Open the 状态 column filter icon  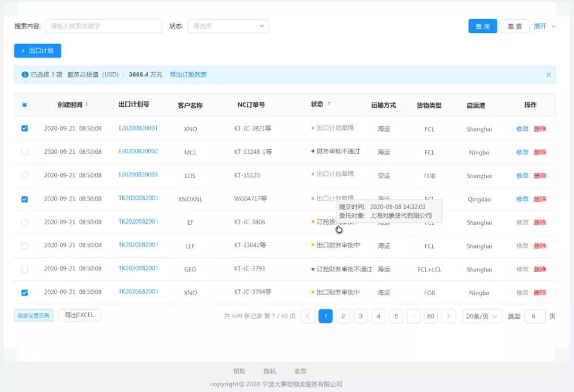(x=329, y=105)
